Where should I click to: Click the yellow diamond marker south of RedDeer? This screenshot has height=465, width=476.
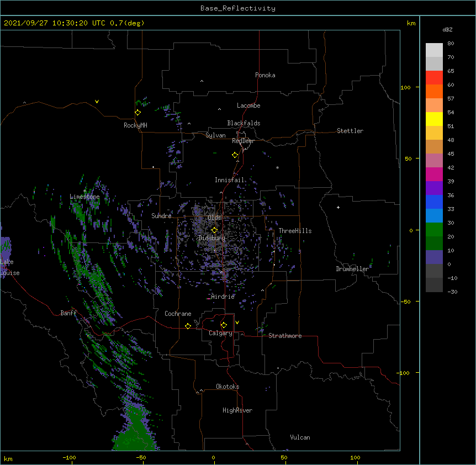click(235, 155)
